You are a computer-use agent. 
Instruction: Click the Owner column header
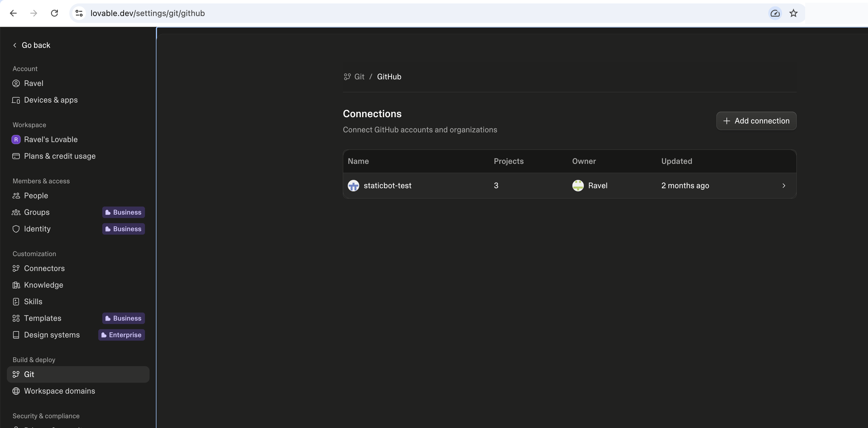click(584, 161)
